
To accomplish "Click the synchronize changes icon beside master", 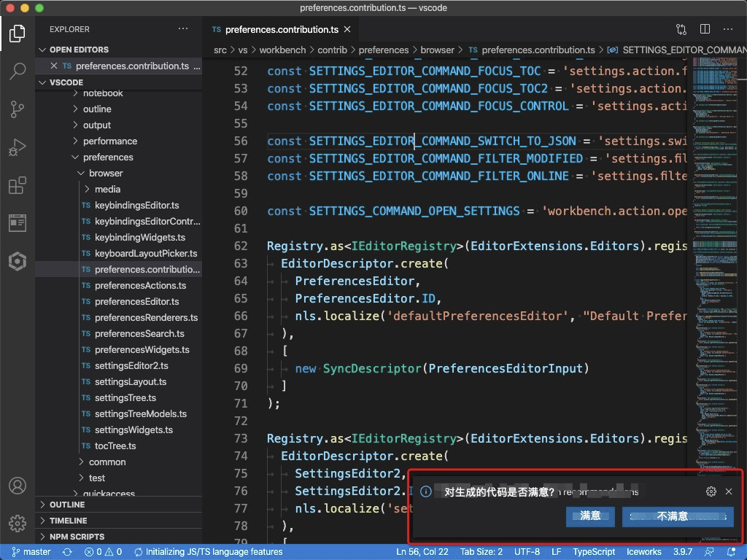I will [66, 552].
